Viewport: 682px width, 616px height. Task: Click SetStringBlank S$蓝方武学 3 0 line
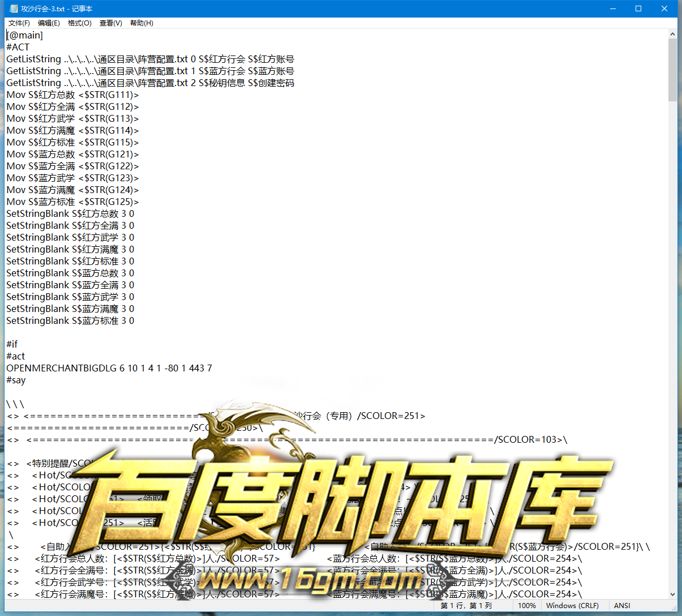70,297
